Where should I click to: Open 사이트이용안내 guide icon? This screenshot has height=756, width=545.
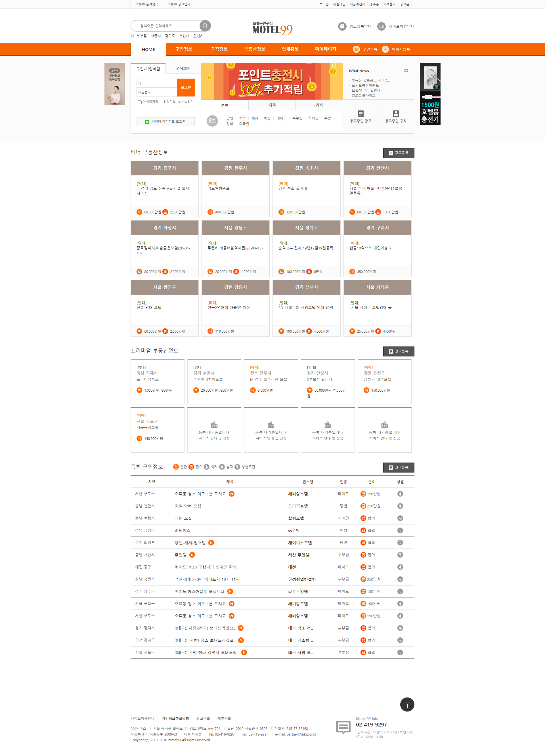point(381,26)
